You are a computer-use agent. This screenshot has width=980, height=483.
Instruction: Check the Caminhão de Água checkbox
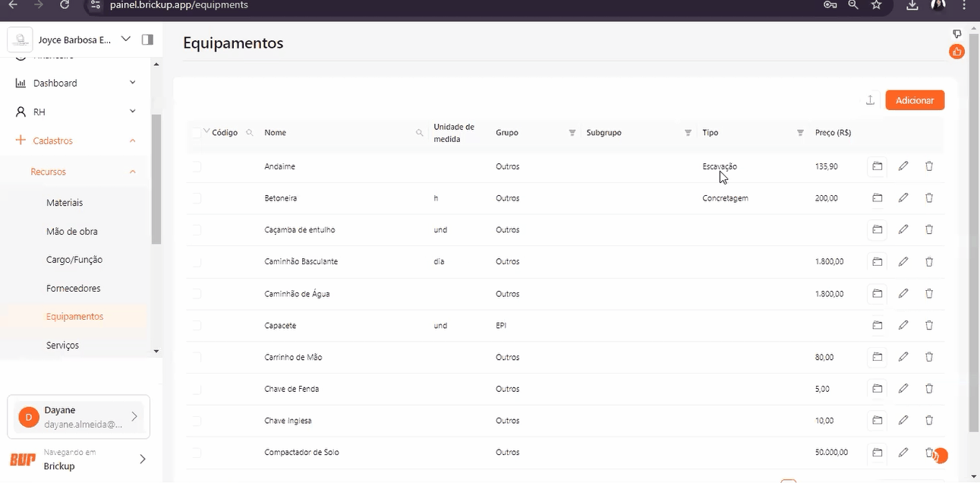(x=197, y=293)
